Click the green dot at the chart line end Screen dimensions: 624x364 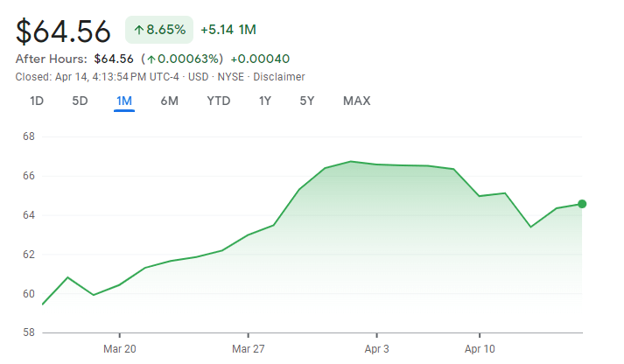582,204
